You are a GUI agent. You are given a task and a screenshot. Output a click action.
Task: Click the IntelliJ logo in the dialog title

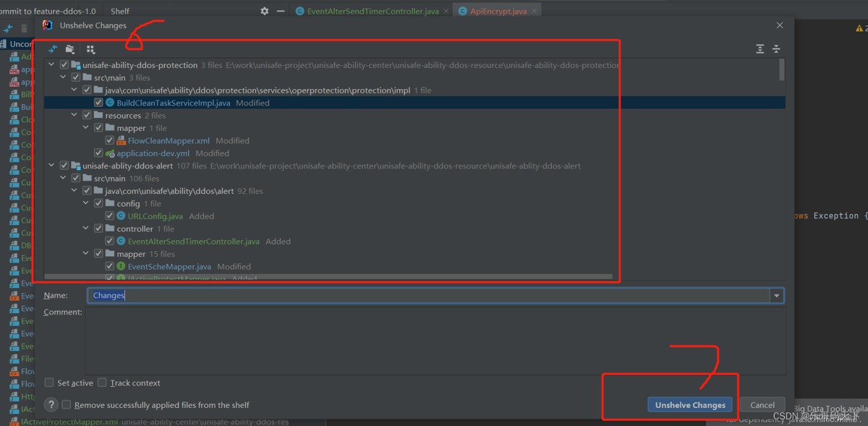click(x=48, y=25)
